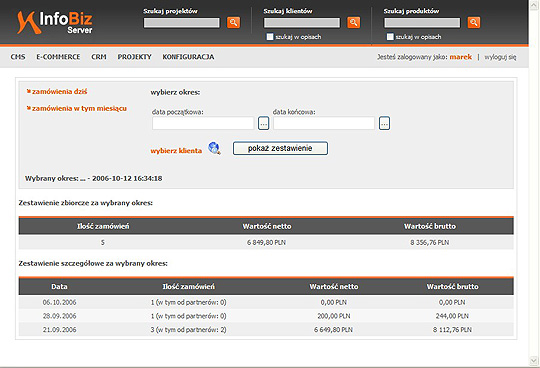This screenshot has height=368, width=540.
Task: Click the globe icon beside wybierz klienta
Action: (x=214, y=148)
